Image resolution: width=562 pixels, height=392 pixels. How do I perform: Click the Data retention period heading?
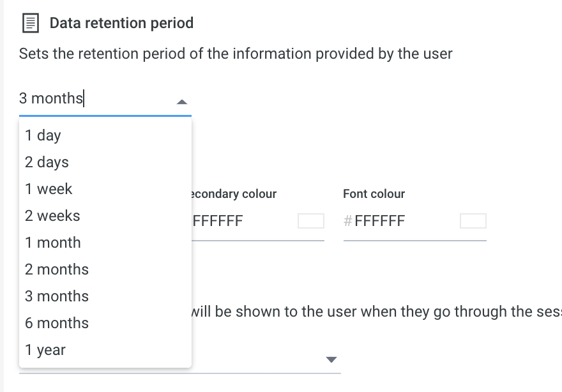click(121, 23)
